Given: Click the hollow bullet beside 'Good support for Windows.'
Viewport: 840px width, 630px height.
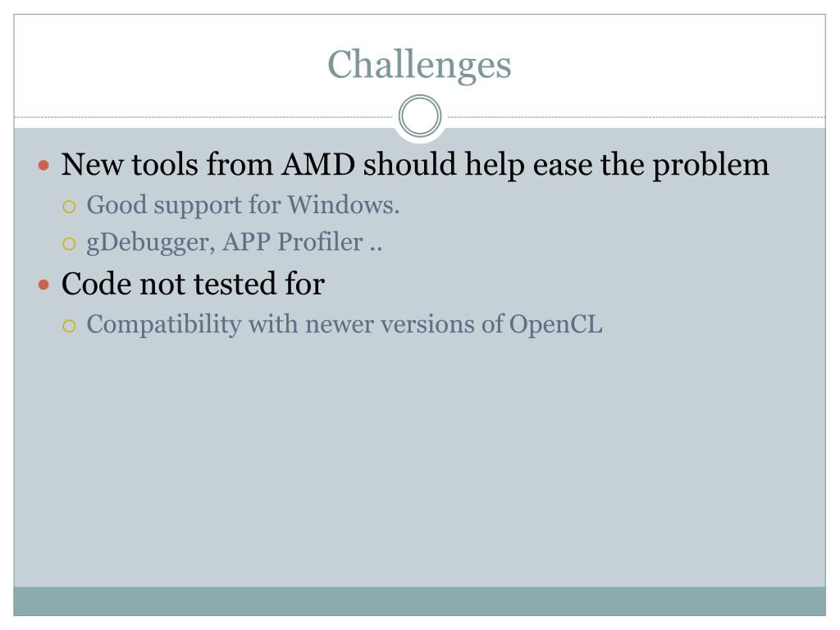Looking at the screenshot, I should [69, 207].
